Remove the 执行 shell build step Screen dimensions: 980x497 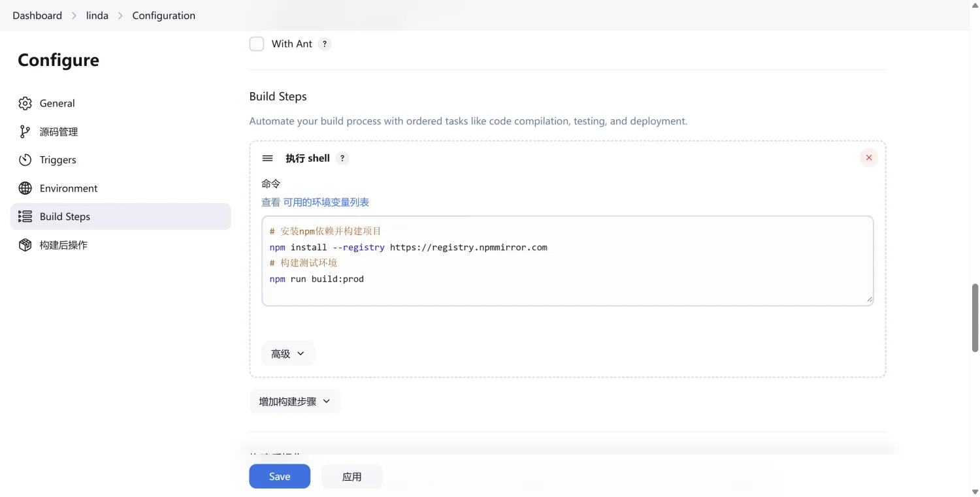click(868, 157)
